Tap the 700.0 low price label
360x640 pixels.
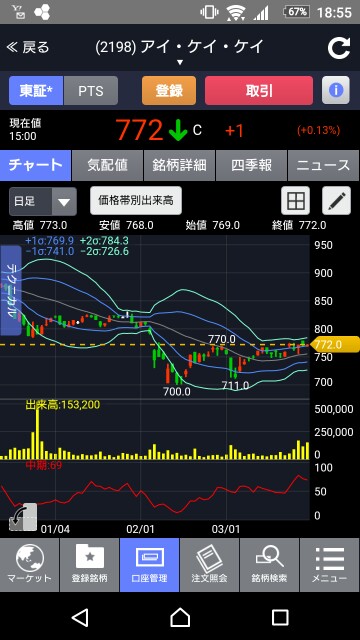pos(177,392)
